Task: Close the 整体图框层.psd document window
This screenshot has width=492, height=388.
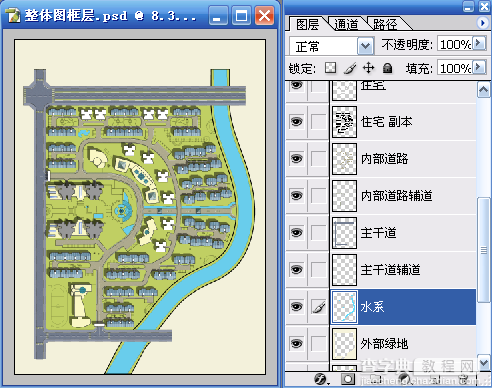Action: (x=265, y=15)
